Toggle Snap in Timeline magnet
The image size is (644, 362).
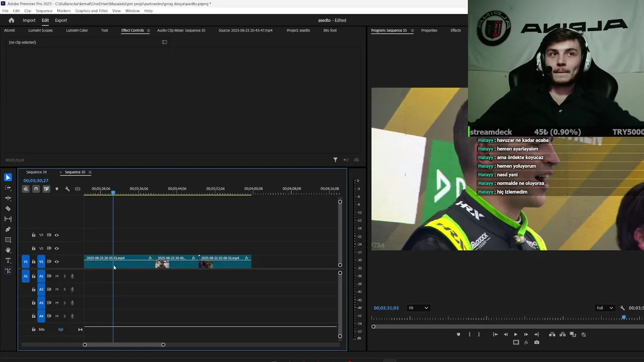point(36,189)
